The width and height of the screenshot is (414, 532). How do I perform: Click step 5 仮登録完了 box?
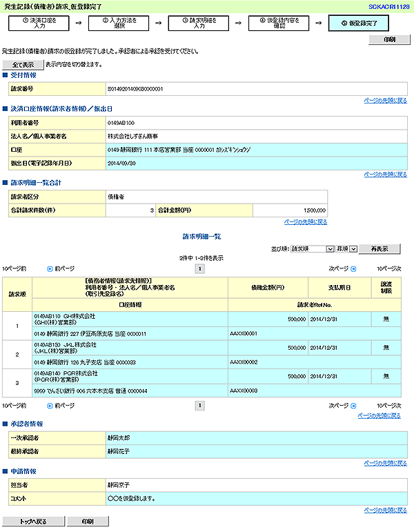coord(359,23)
